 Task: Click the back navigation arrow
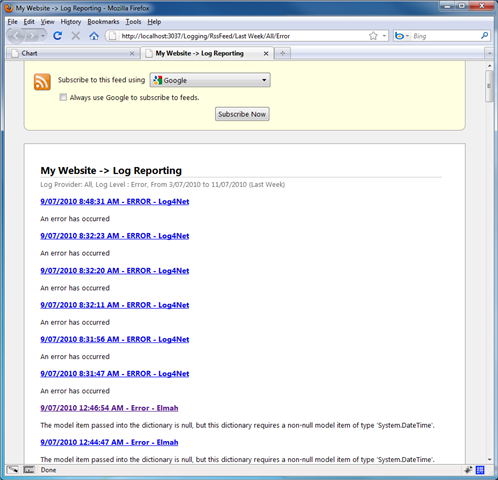pos(16,36)
